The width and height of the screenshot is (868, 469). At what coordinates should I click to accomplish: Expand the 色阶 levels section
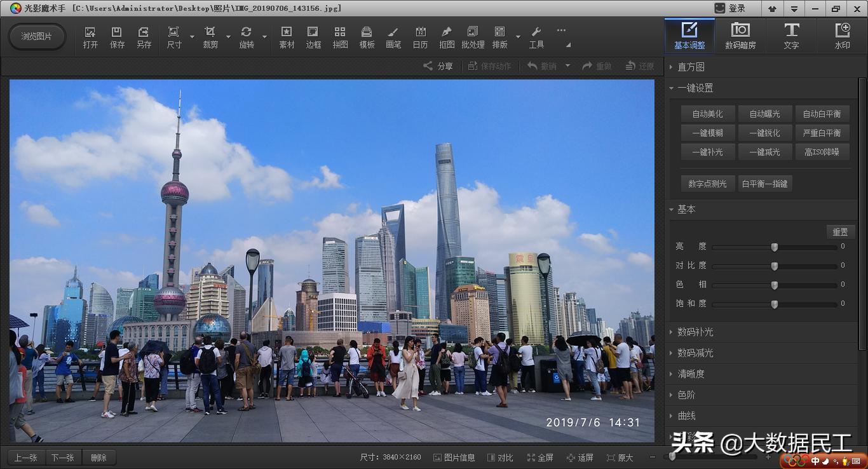tap(686, 395)
